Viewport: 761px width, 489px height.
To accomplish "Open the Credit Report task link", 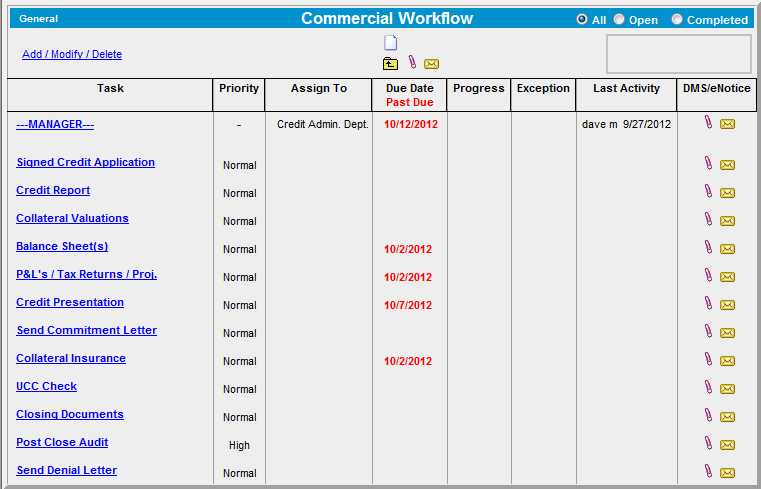I will click(53, 190).
